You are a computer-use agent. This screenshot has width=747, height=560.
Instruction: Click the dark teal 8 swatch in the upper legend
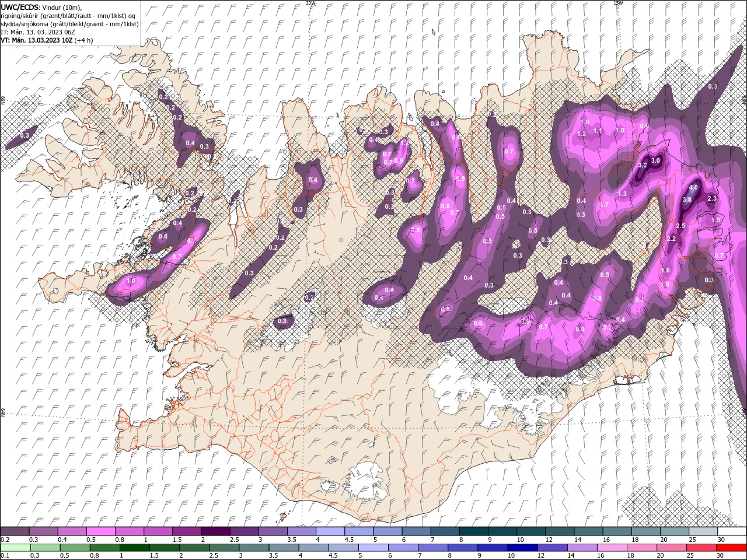[473, 531]
